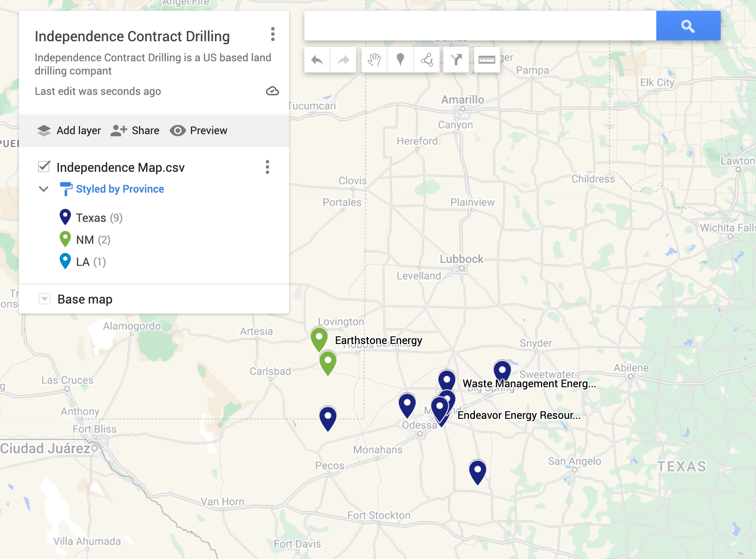This screenshot has height=559, width=756.
Task: Open the Independence Map.csv layer menu
Action: coord(267,167)
